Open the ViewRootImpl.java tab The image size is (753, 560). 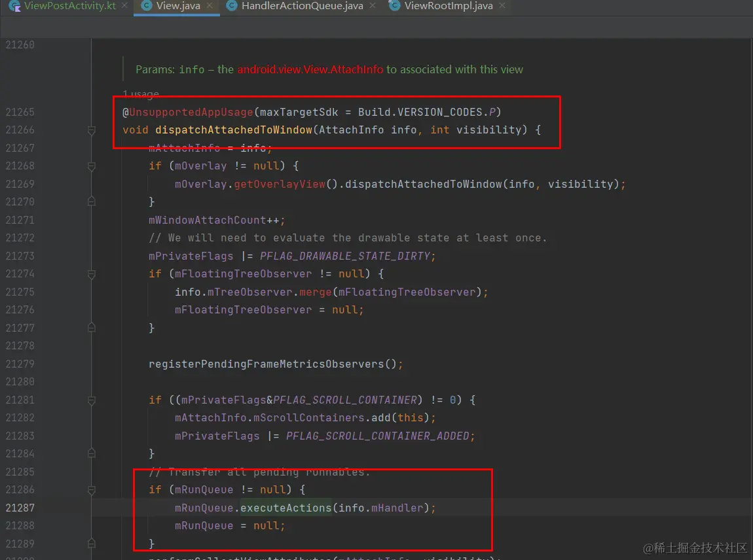tap(448, 6)
